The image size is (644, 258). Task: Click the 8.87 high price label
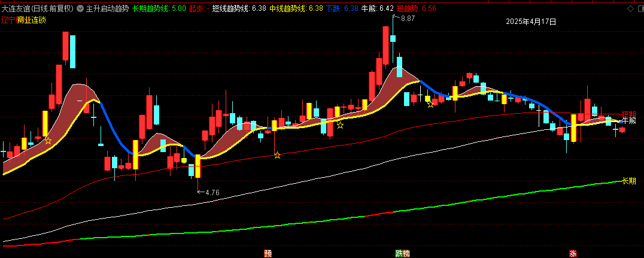coord(408,18)
